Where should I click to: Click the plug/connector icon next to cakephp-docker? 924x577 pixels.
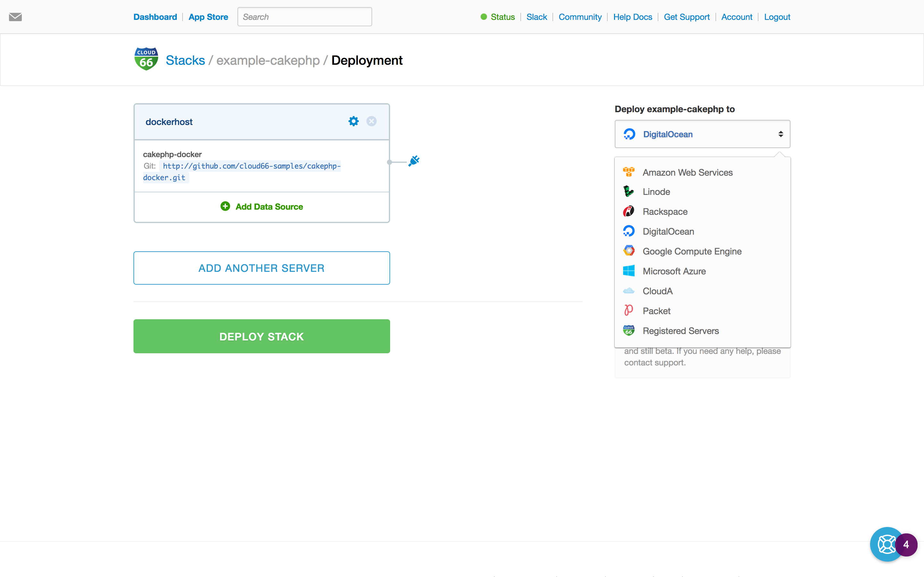pos(414,161)
